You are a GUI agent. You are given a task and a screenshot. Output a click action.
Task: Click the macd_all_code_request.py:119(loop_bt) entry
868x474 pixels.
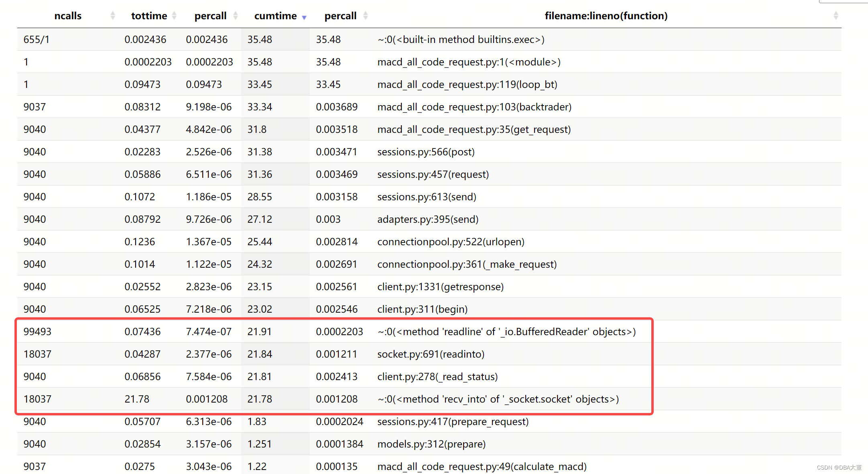coord(467,84)
